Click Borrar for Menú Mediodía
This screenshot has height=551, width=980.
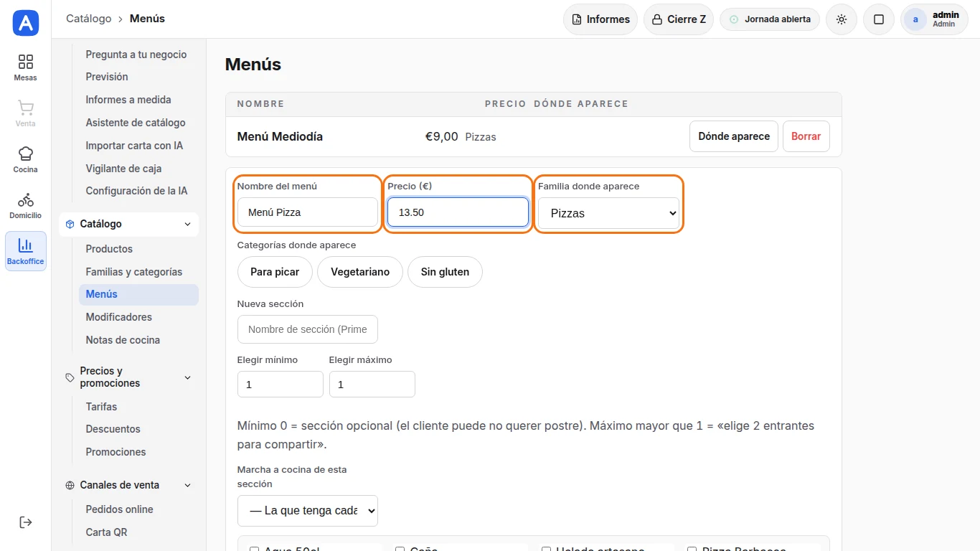806,136
